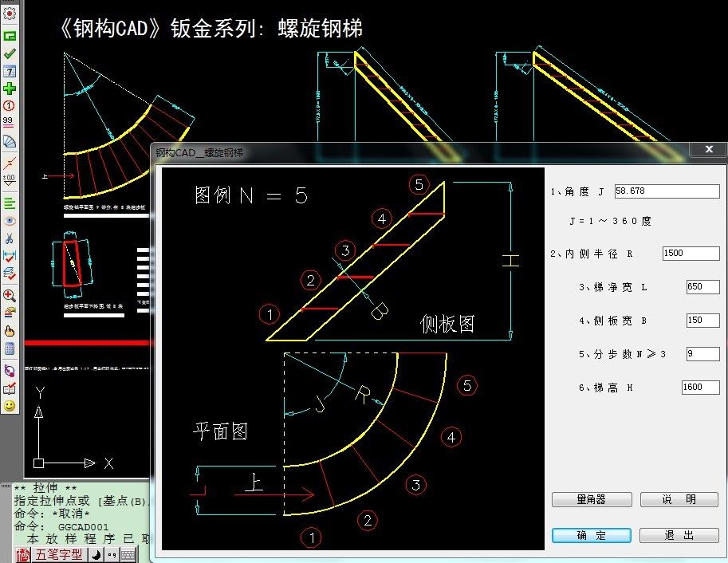Click the color layers brush icon

(10, 313)
